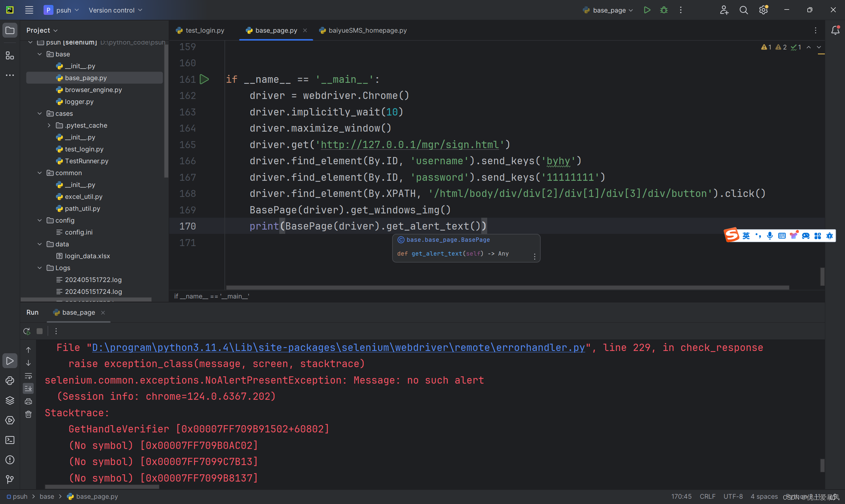Collapse the data folder
The width and height of the screenshot is (845, 504).
(x=40, y=244)
